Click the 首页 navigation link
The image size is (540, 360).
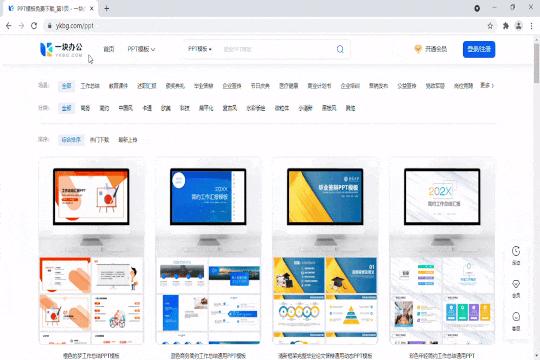[109, 49]
